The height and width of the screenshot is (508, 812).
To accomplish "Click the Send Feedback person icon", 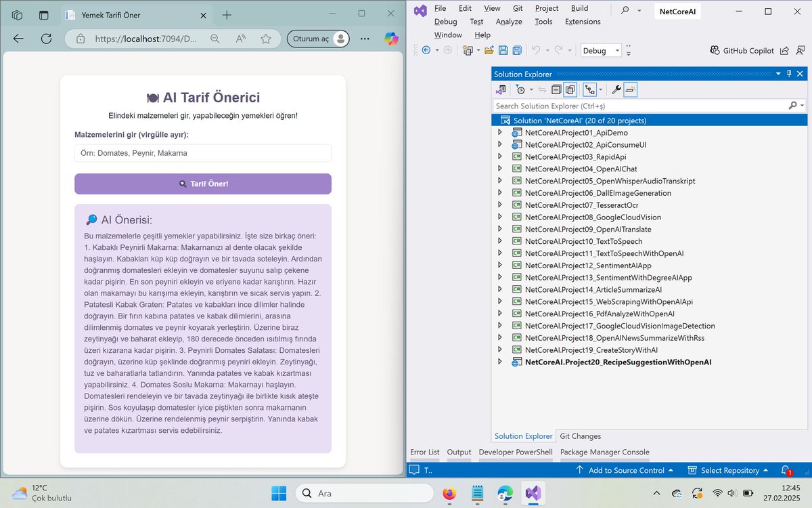I will (x=799, y=51).
